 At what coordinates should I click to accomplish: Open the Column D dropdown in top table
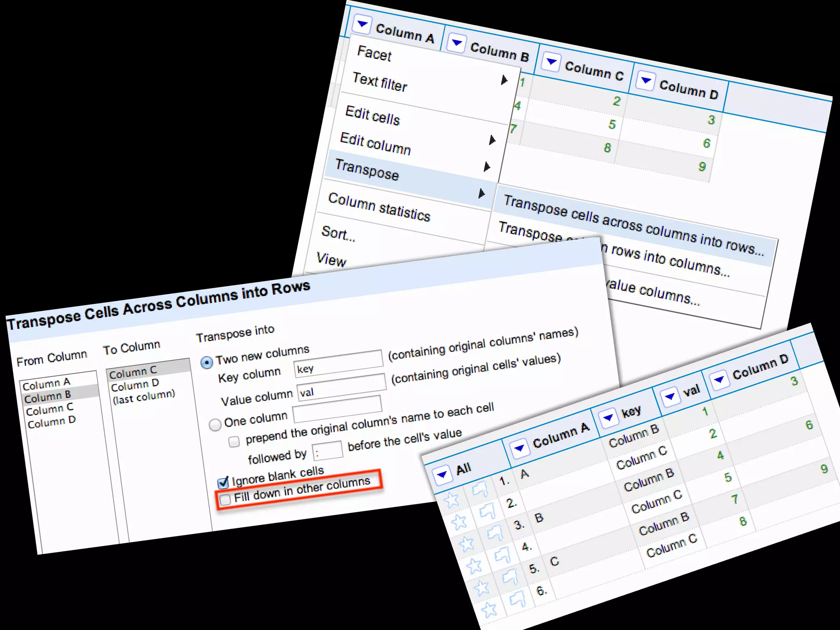click(645, 80)
